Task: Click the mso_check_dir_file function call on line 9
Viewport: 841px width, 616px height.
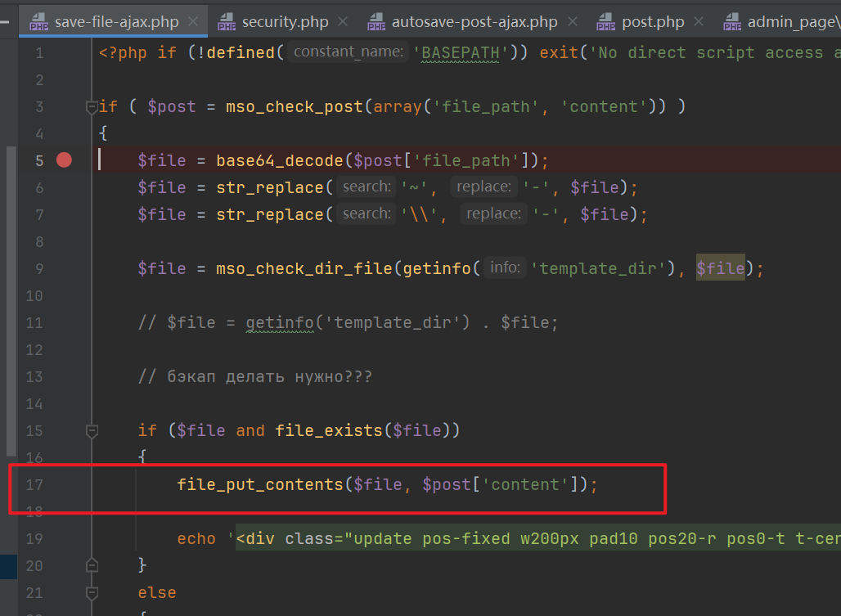Action: (x=304, y=268)
